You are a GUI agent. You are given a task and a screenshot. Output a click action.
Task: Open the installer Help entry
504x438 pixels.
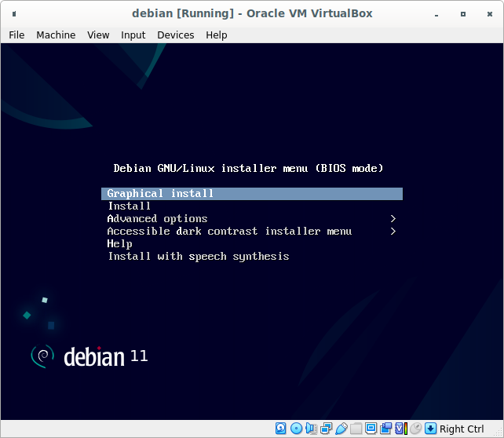pyautogui.click(x=119, y=244)
